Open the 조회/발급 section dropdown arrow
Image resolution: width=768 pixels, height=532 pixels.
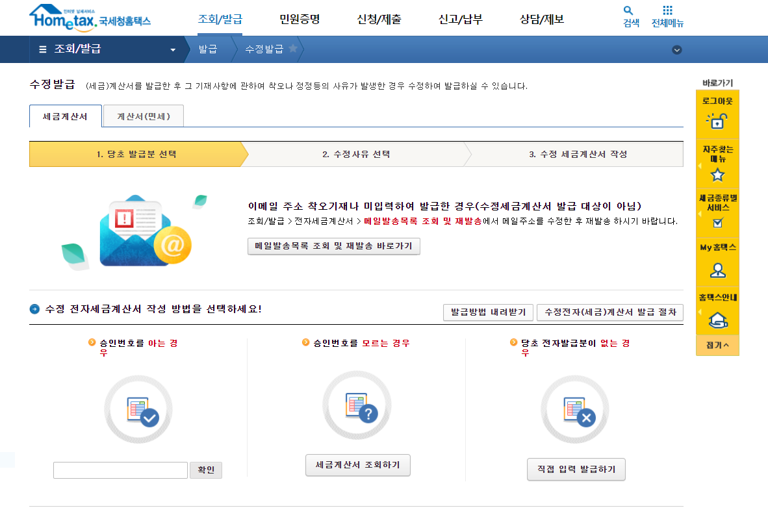pos(172,49)
